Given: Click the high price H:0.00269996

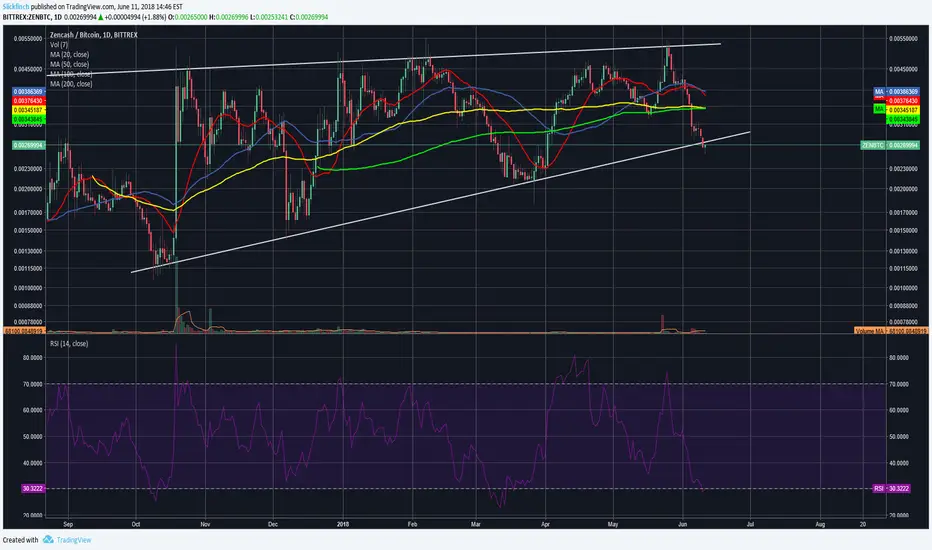Looking at the screenshot, I should tap(228, 17).
